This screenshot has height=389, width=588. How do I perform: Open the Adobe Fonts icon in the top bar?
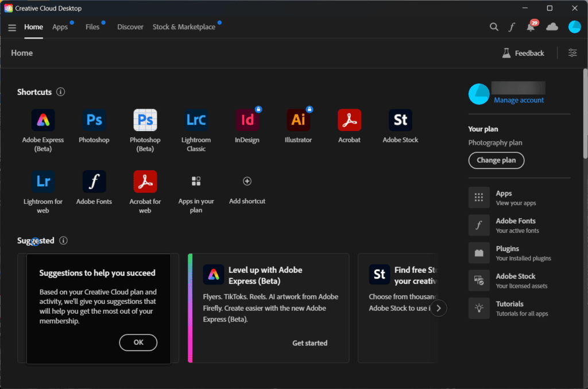[512, 27]
